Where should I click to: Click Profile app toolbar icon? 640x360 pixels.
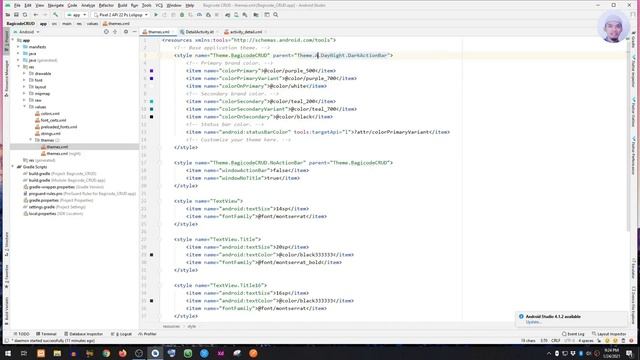(x=199, y=15)
